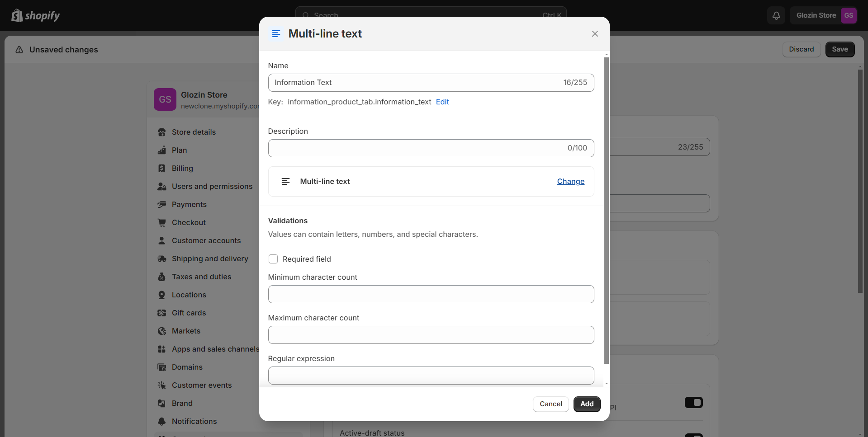Click the Shipping and delivery truck icon
The height and width of the screenshot is (437, 868).
[161, 258]
